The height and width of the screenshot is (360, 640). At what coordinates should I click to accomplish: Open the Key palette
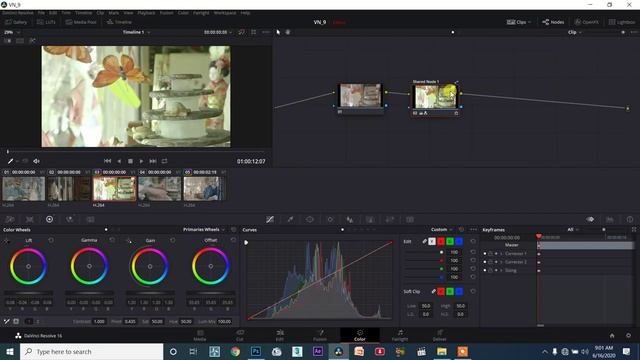point(370,219)
